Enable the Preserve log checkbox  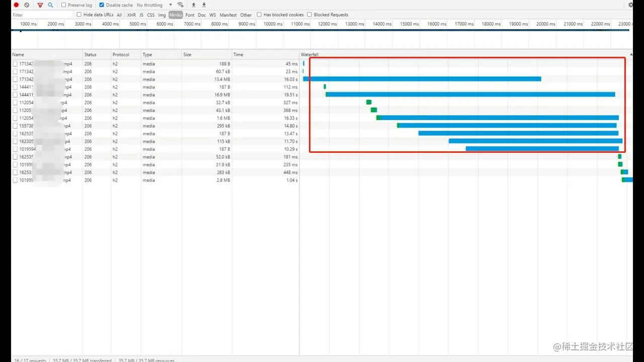point(64,5)
